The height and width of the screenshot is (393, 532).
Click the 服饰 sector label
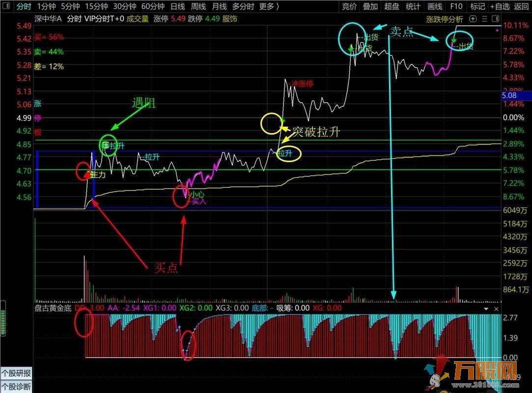pos(230,19)
